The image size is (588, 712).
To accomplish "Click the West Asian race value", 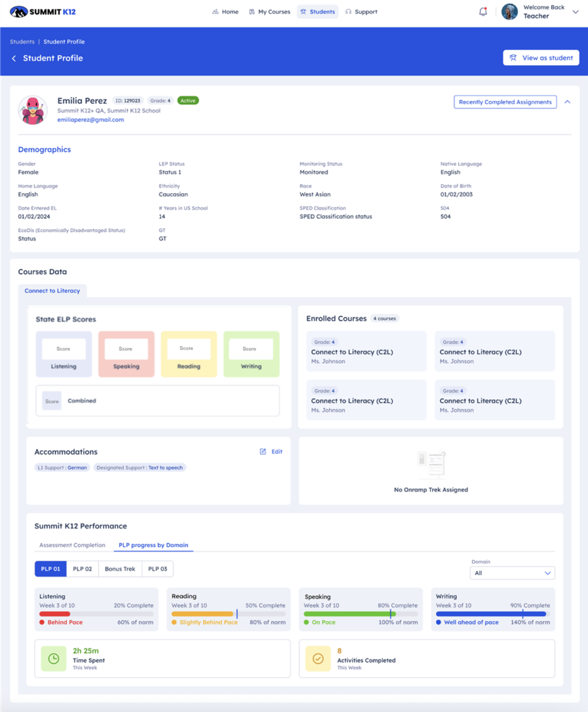I will [x=315, y=195].
